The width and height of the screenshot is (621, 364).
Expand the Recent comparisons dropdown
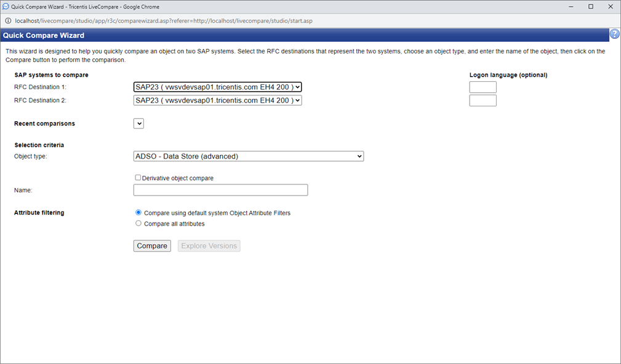(x=138, y=124)
